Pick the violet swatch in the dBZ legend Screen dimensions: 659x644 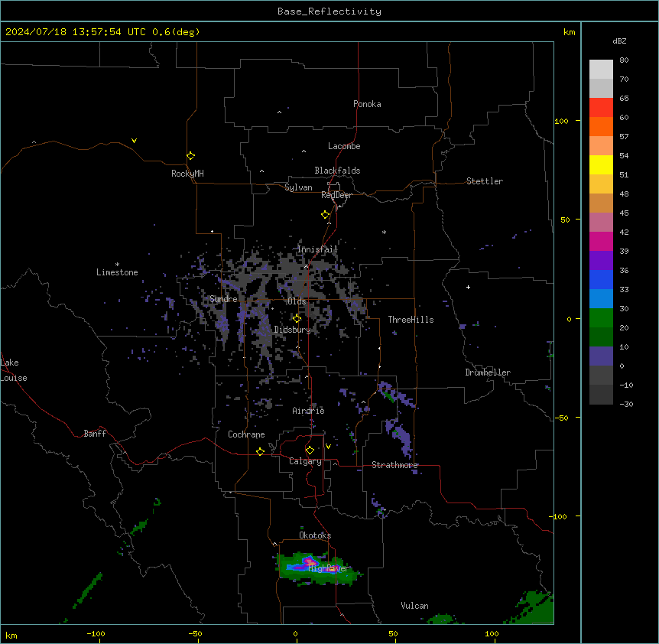point(601,261)
